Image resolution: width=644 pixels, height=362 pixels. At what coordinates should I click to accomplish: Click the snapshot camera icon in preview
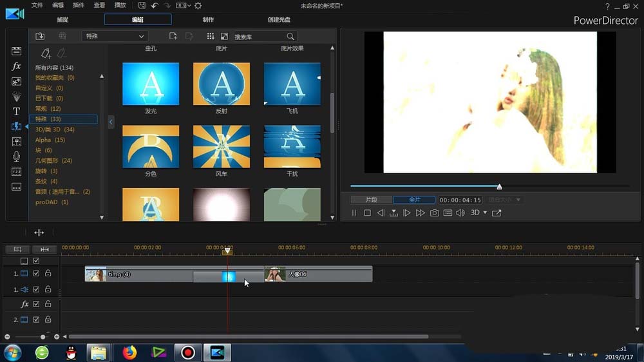tap(434, 213)
